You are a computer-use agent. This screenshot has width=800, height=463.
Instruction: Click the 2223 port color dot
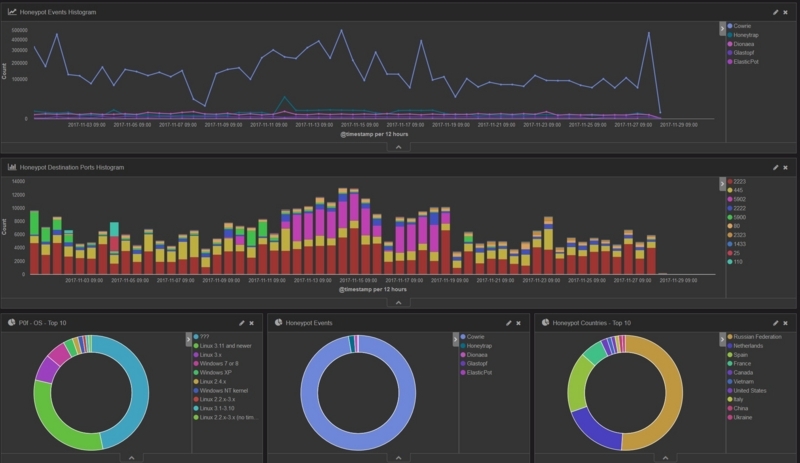[x=730, y=182]
